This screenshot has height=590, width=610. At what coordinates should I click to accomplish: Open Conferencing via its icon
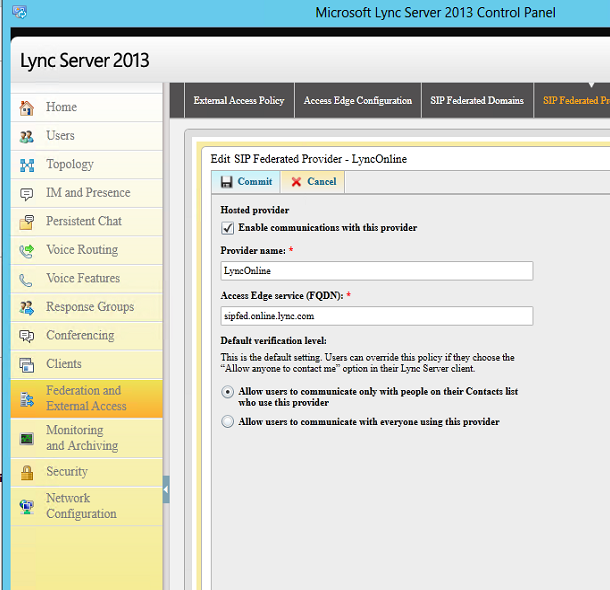[x=27, y=336]
